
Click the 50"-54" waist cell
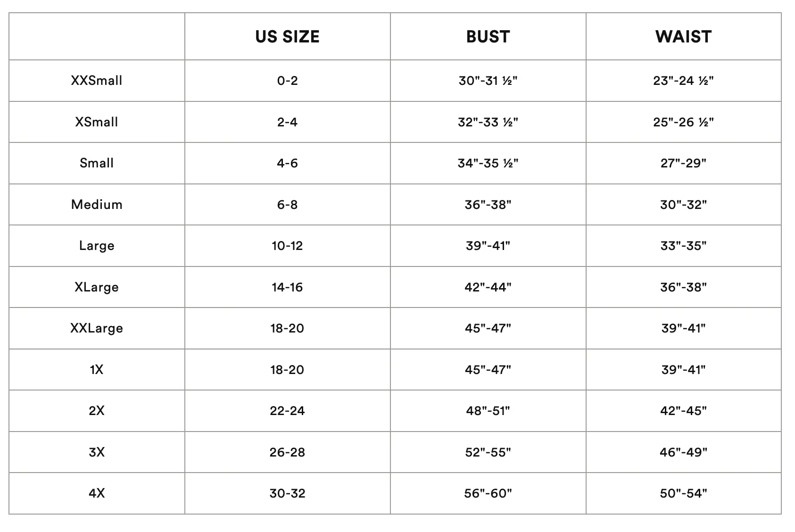pyautogui.click(x=683, y=493)
